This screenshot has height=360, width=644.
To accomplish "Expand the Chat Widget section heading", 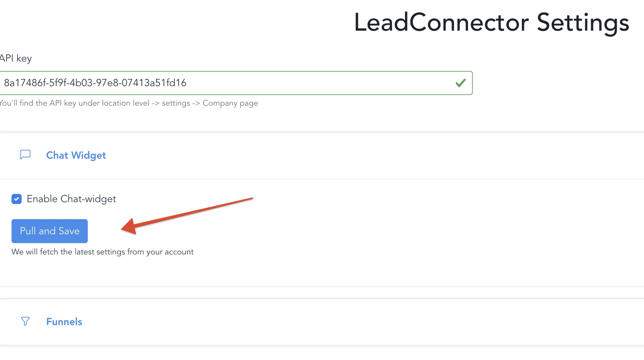I will 76,155.
